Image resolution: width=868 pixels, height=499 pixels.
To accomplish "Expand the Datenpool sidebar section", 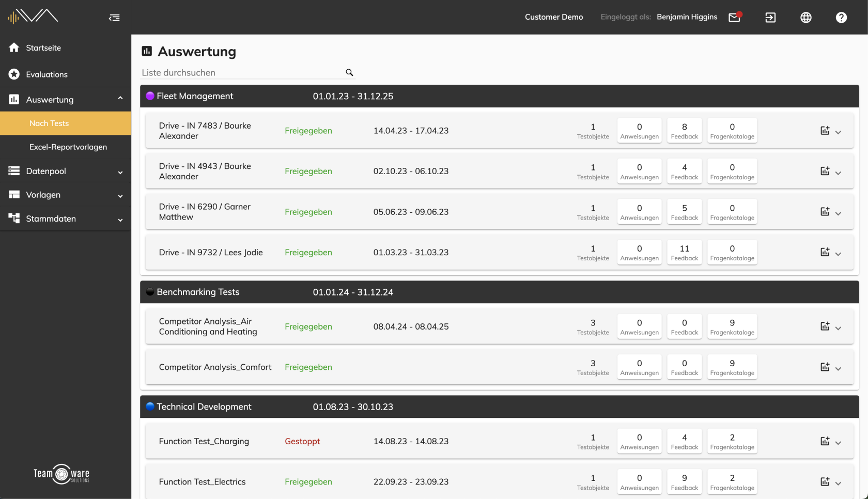I will 120,173.
